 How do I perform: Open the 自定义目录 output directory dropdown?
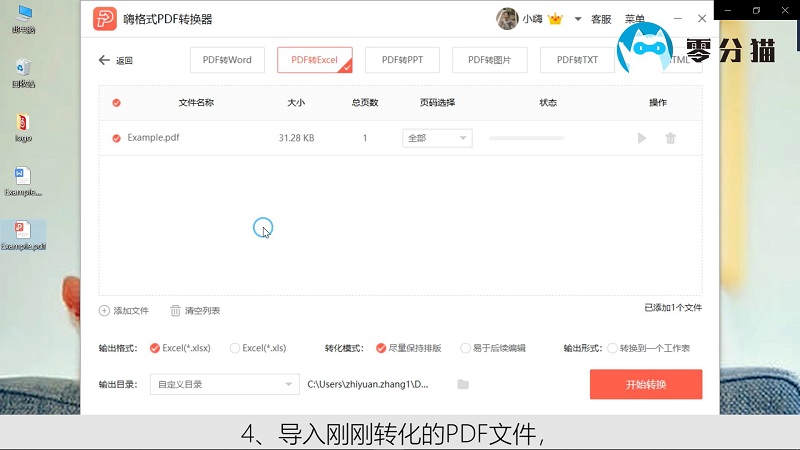point(224,384)
